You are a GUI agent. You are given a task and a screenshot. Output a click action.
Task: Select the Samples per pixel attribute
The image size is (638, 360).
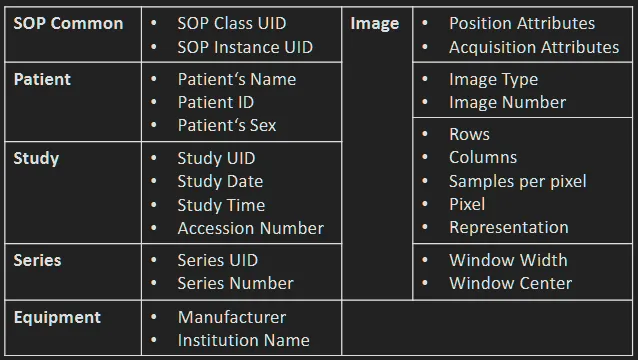point(518,182)
